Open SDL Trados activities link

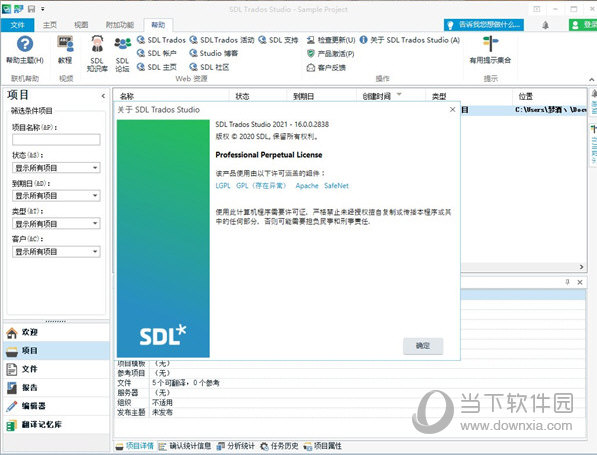(222, 40)
